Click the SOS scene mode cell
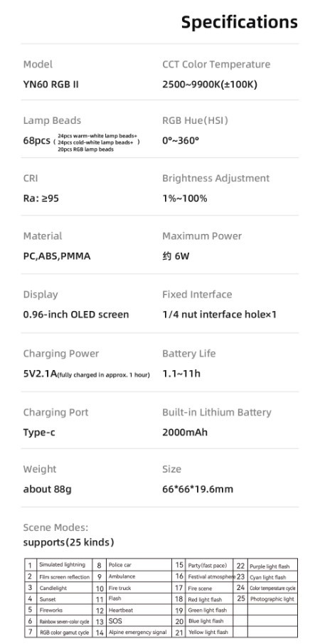 pos(140,621)
